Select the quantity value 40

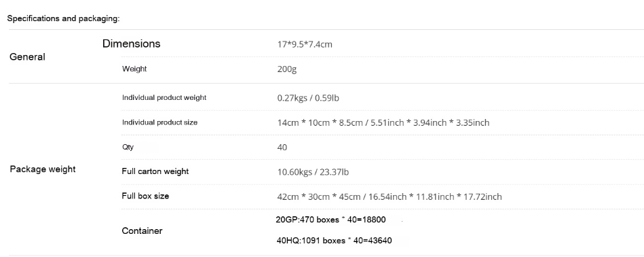click(282, 148)
